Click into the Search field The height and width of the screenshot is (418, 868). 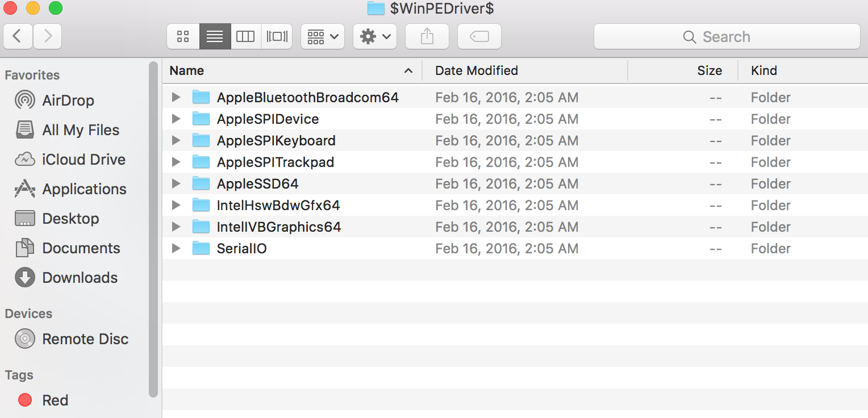727,37
